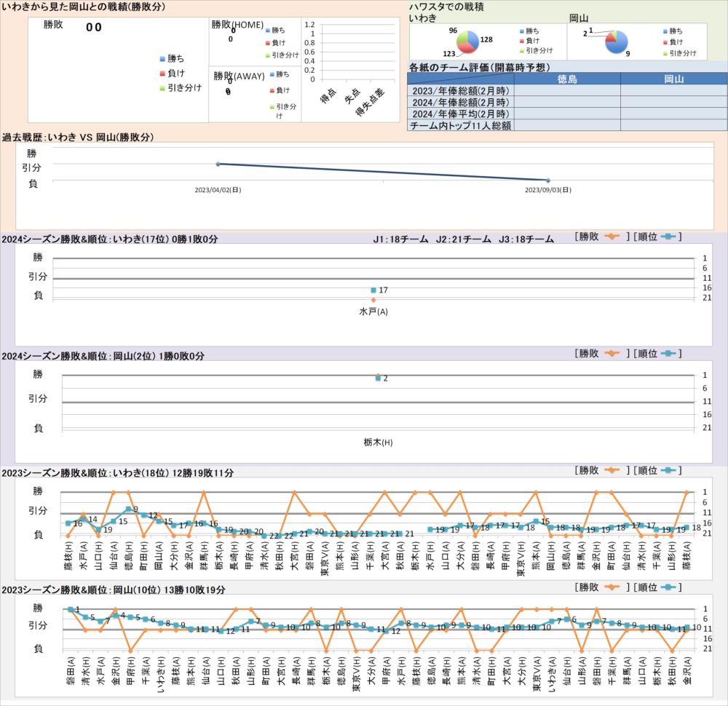This screenshot has width=728, height=706.
Task: Click the 2024 season title for 岡山(2位)
Action: pyautogui.click(x=103, y=356)
